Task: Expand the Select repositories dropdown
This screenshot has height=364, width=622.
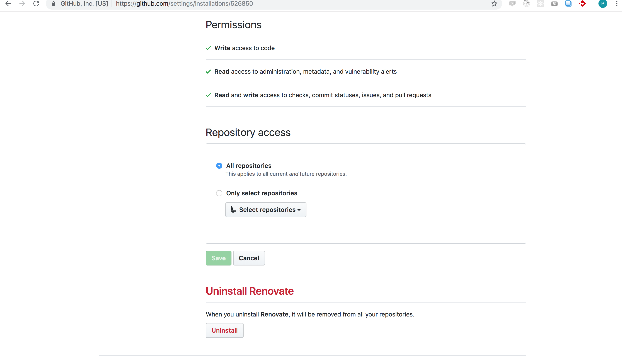Action: coord(266,209)
